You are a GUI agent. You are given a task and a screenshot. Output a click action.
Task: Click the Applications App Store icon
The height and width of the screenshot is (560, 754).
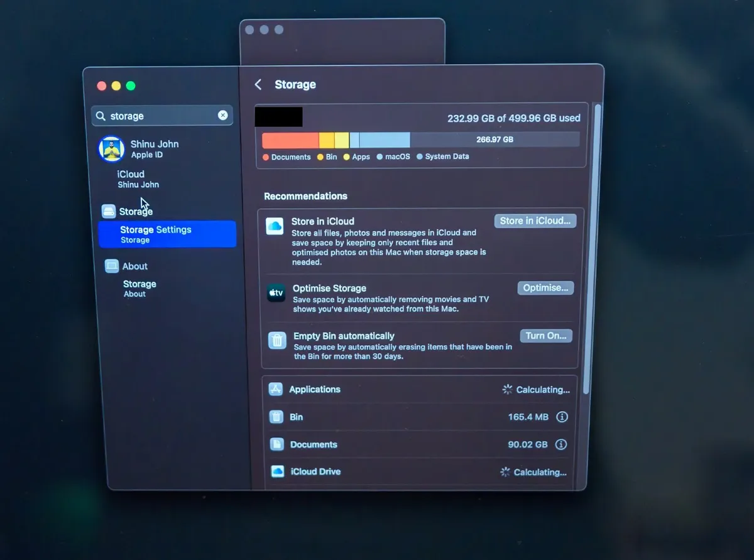276,389
